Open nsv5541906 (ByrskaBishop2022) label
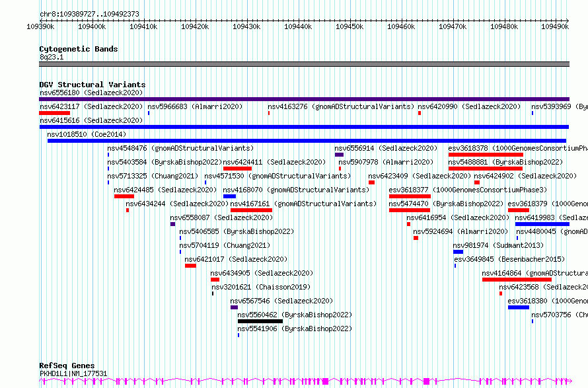The image size is (588, 388). pos(295,329)
